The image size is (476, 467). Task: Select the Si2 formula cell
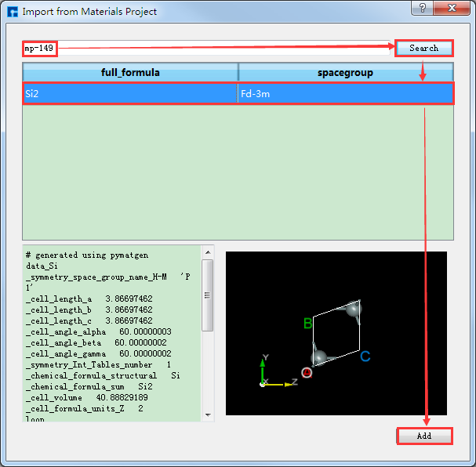[130, 94]
